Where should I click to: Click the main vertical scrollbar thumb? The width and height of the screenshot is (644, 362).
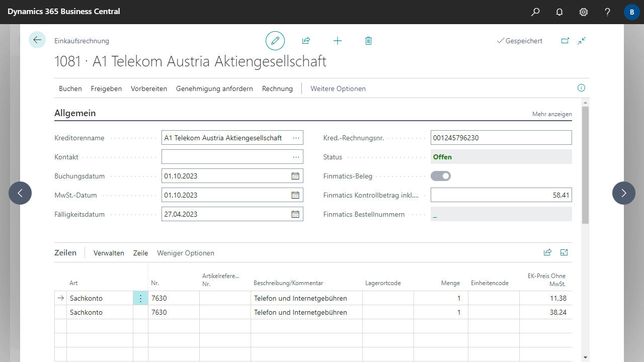pos(585,164)
